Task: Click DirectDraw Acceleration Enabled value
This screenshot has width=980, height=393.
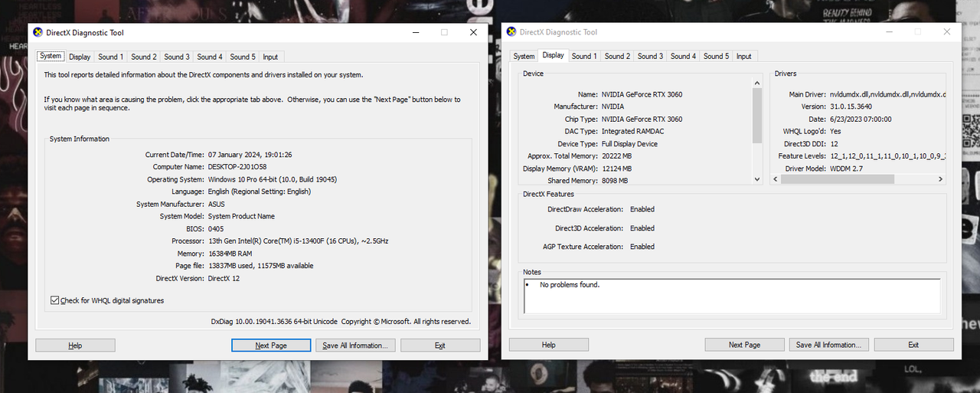Action: (642, 209)
